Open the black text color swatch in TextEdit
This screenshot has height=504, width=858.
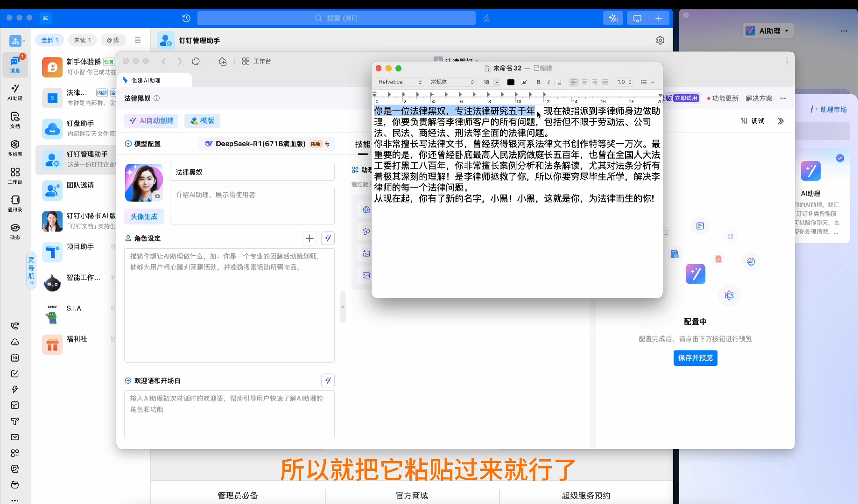click(511, 82)
